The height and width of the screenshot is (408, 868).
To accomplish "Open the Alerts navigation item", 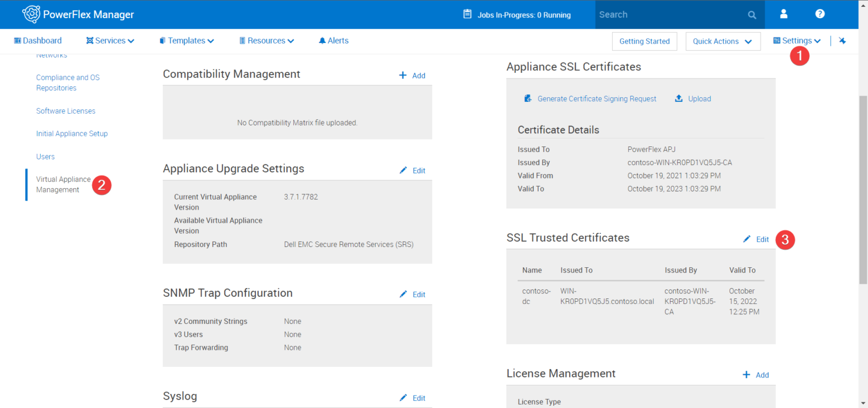I will [x=333, y=40].
